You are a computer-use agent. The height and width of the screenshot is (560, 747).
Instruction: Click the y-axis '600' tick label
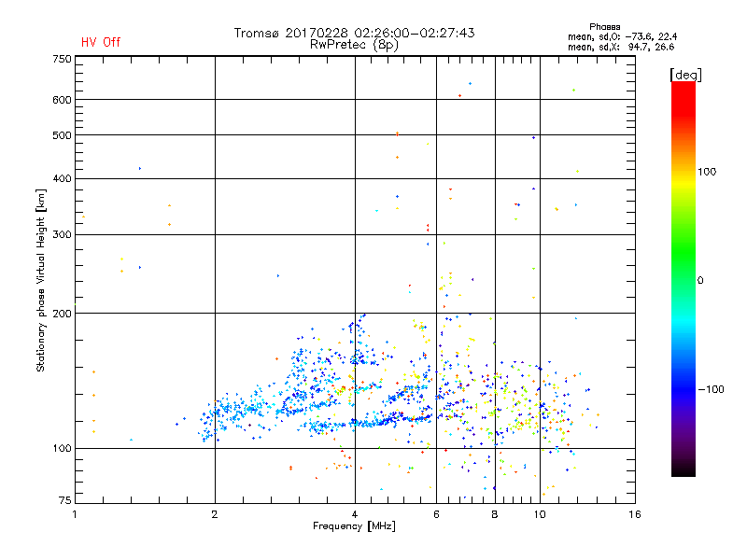click(x=62, y=100)
